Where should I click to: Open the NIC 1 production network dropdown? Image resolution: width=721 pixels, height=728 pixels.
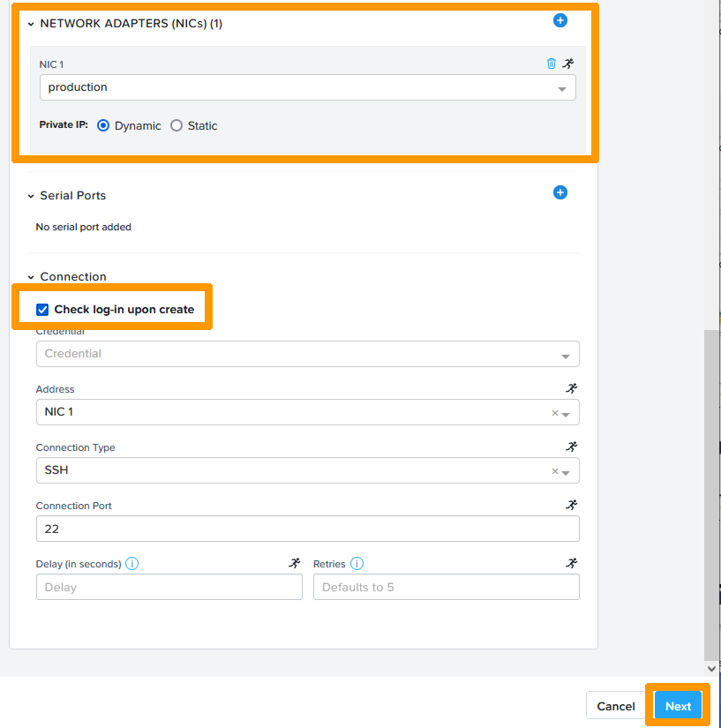307,87
